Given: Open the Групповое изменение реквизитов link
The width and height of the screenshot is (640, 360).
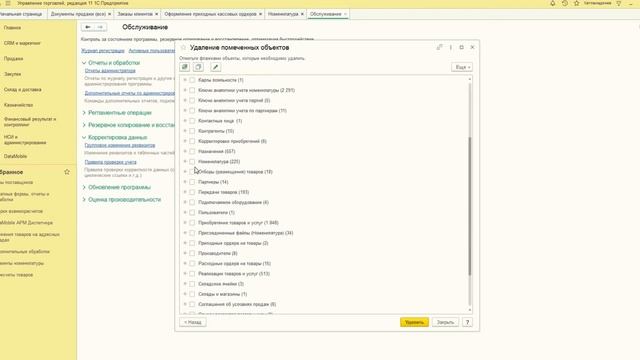Looking at the screenshot, I should 120,145.
